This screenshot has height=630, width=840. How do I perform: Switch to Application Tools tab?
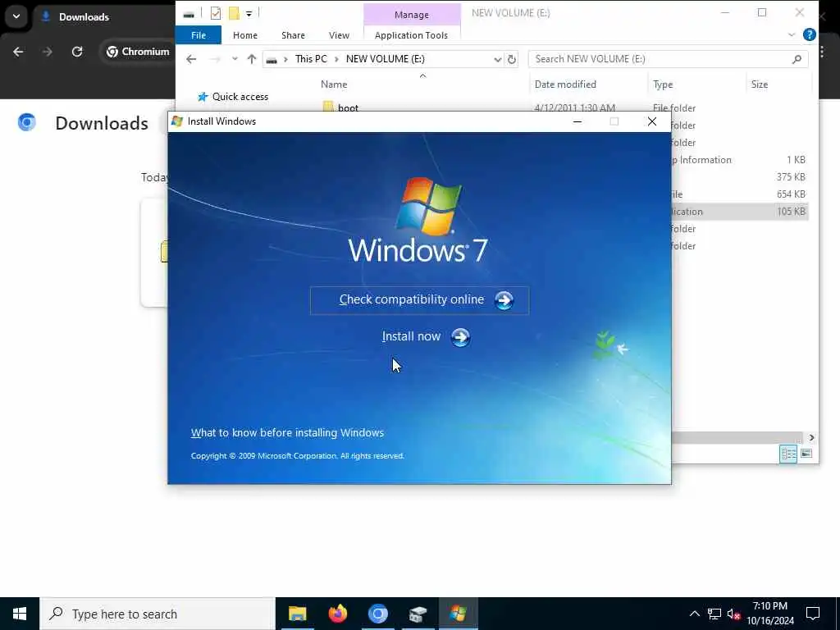pos(412,35)
